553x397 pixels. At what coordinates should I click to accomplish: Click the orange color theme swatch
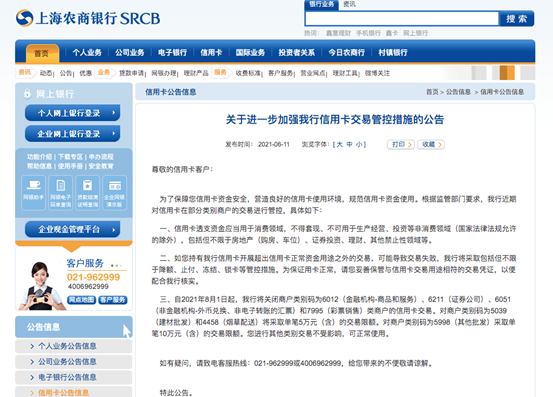pos(507,73)
